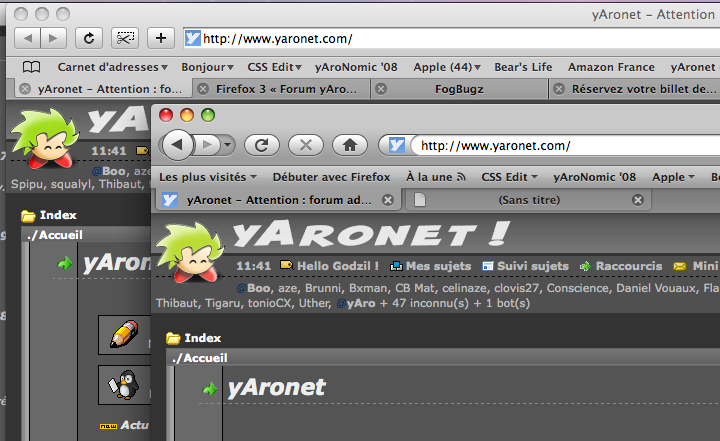Open Safari bookmarks book icon
The image size is (720, 441).
[32, 67]
